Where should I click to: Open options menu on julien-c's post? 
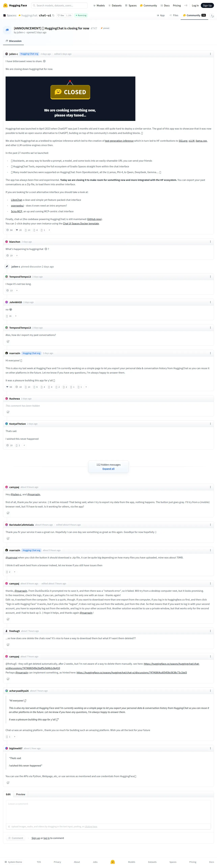(210, 54)
